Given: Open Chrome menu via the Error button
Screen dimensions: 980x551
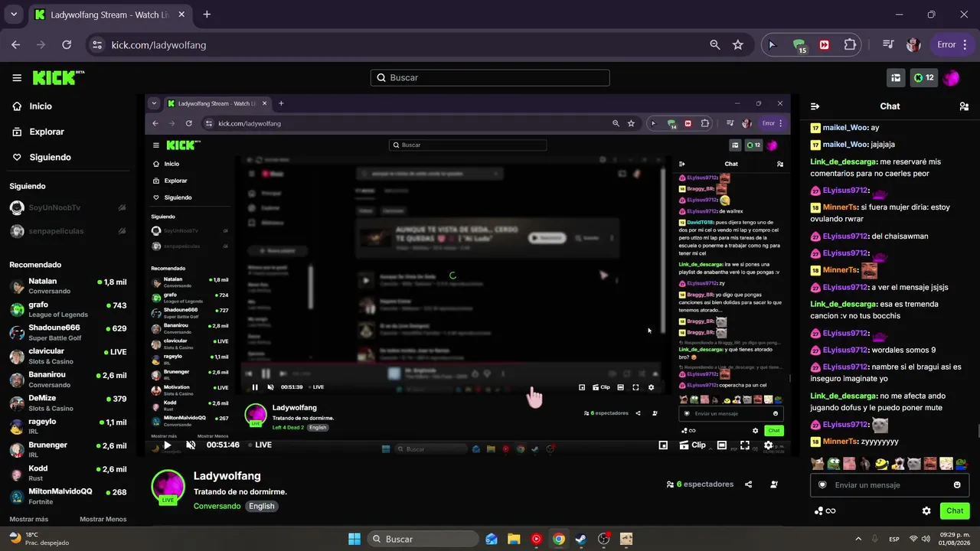Looking at the screenshot, I should 952,44.
